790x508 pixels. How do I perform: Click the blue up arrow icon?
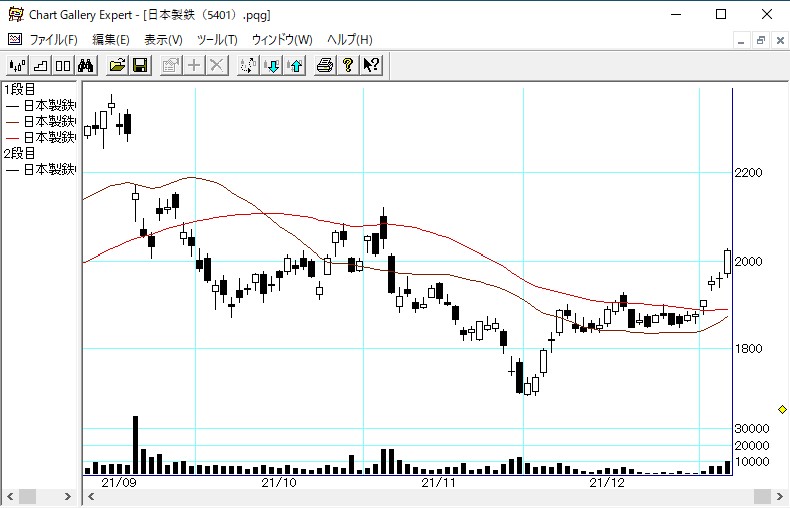click(294, 66)
